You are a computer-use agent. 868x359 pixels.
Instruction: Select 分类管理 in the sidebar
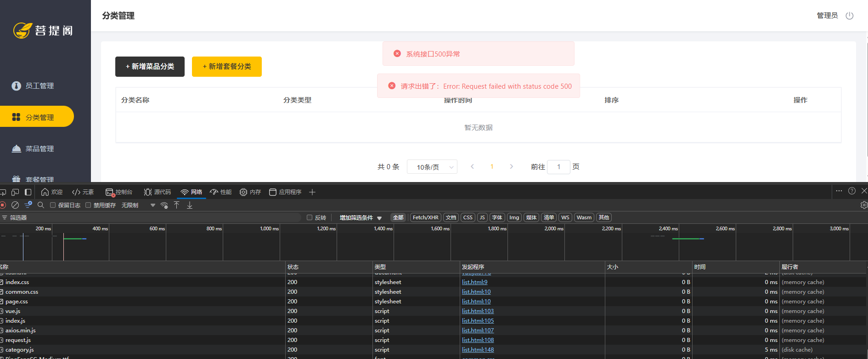37,117
